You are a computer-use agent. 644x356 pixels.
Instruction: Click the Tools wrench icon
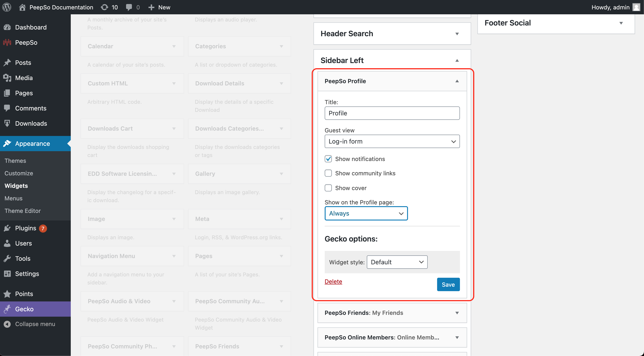pyautogui.click(x=7, y=259)
